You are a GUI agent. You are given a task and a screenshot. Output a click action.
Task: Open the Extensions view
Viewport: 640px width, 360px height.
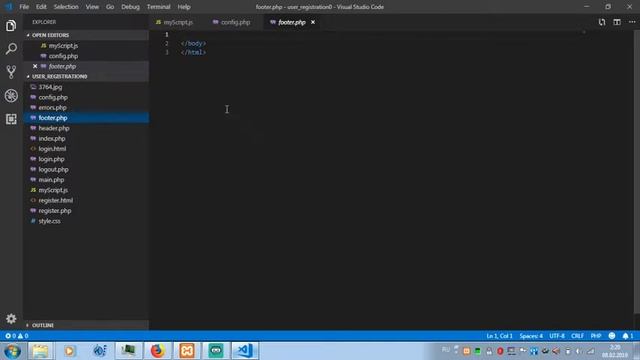coord(11,119)
